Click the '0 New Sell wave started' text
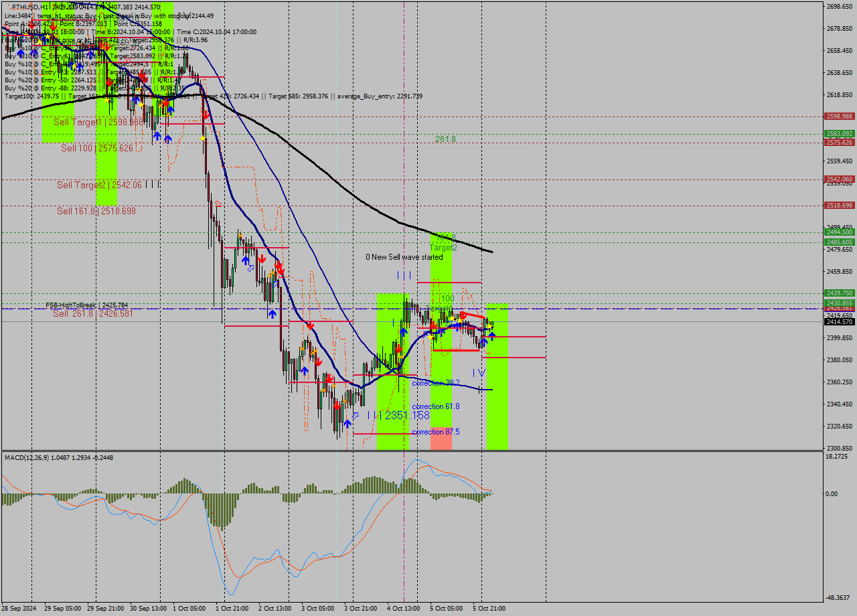The image size is (857, 616). click(x=404, y=257)
